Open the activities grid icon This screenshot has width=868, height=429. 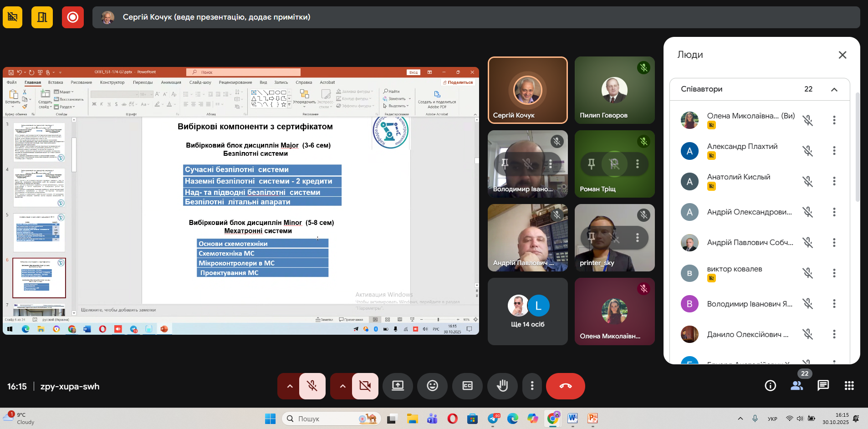pos(849,386)
